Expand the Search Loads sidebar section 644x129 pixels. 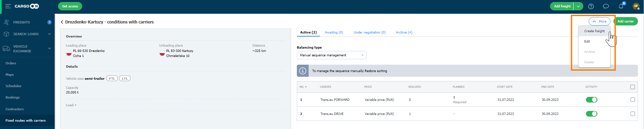pyautogui.click(x=49, y=34)
